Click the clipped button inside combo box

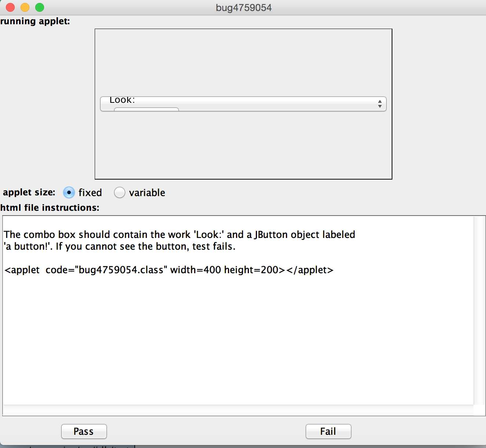[x=146, y=109]
